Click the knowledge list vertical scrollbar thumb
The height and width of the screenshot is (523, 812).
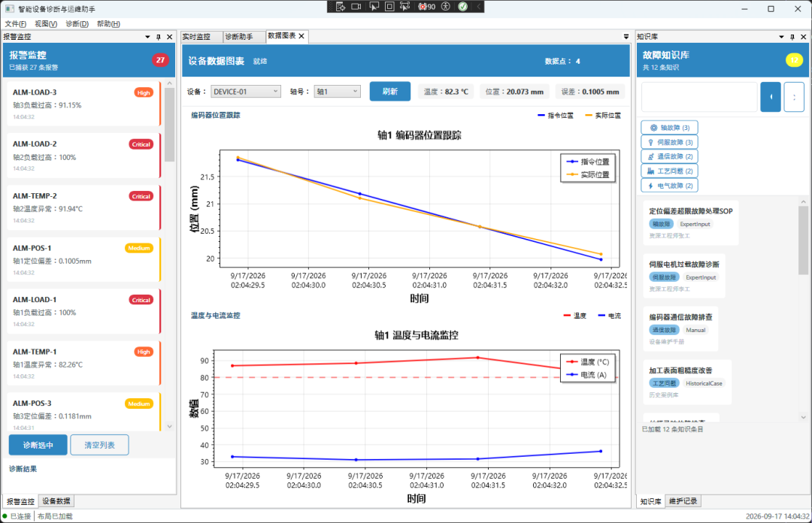803,240
